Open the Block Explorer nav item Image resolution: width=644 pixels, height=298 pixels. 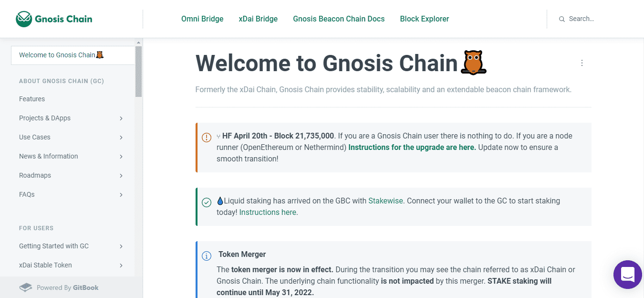[x=425, y=19]
